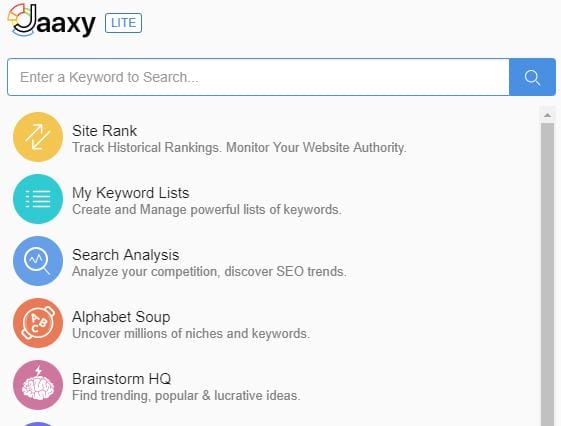The height and width of the screenshot is (426, 561).
Task: Click the pink Brainstorm HQ brain icon
Action: 38,385
